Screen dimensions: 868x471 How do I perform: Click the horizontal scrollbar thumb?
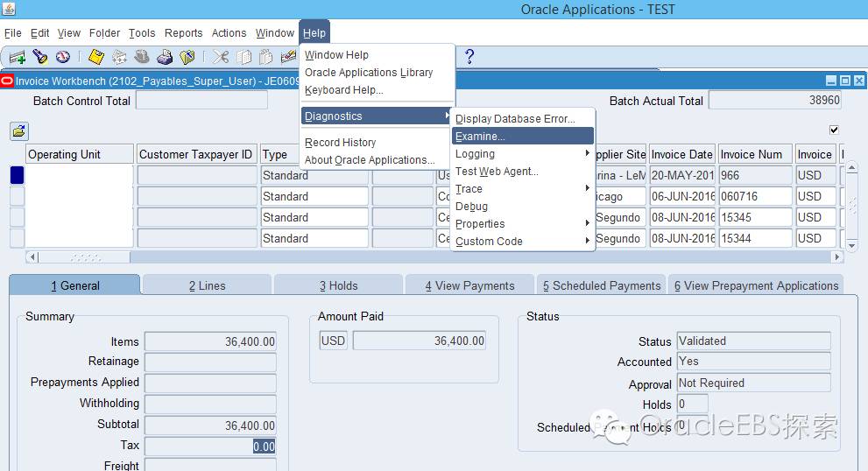pyautogui.click(x=85, y=257)
